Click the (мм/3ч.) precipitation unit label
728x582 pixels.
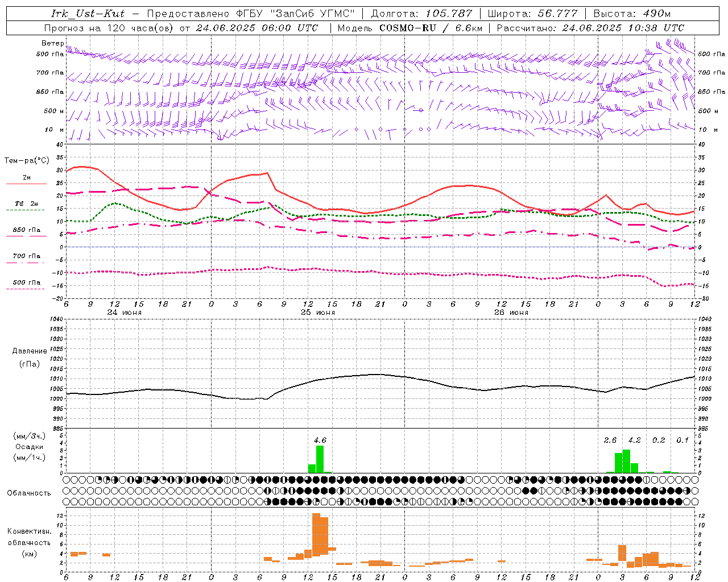click(30, 436)
